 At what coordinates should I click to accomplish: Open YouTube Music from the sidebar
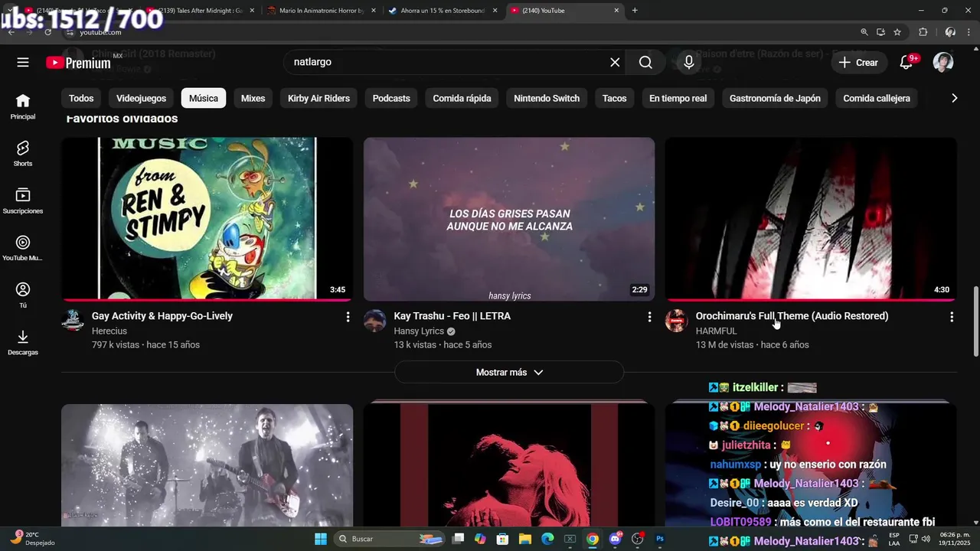click(23, 249)
